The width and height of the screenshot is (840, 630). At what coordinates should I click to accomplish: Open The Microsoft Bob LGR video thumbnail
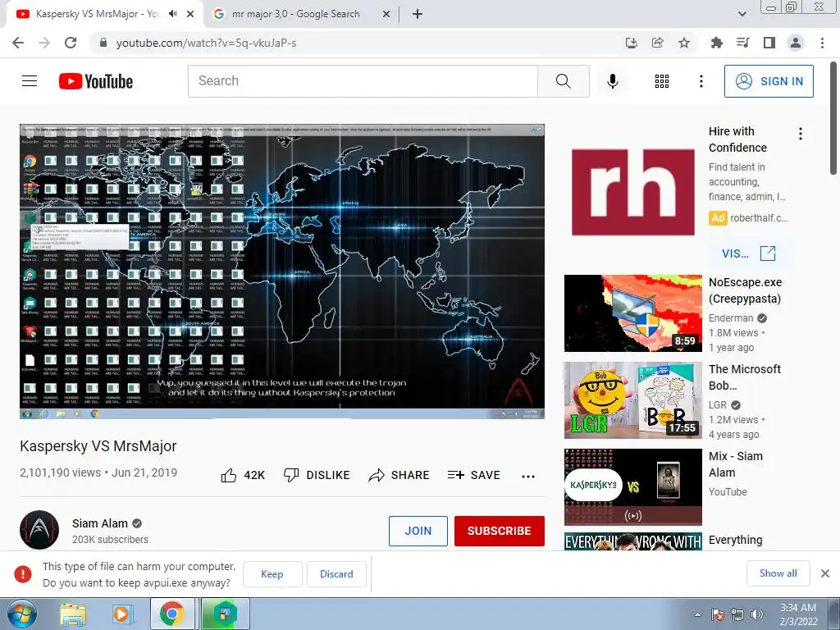pyautogui.click(x=633, y=400)
